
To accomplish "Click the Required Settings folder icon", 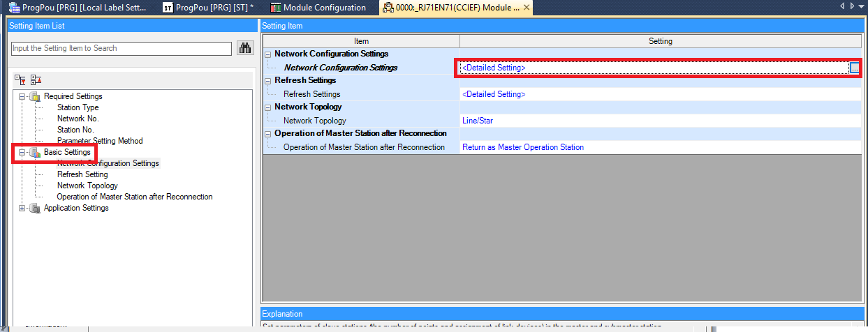I will coord(35,96).
